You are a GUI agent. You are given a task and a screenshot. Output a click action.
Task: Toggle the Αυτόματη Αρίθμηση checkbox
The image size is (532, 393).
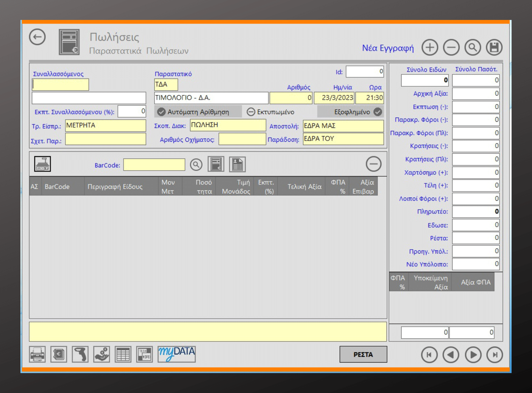click(x=161, y=112)
